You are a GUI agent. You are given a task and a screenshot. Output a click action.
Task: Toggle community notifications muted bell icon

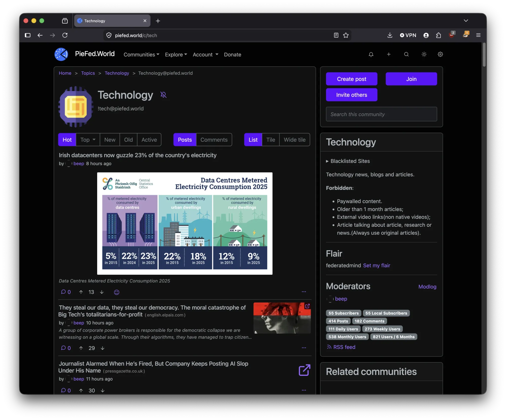coord(163,95)
